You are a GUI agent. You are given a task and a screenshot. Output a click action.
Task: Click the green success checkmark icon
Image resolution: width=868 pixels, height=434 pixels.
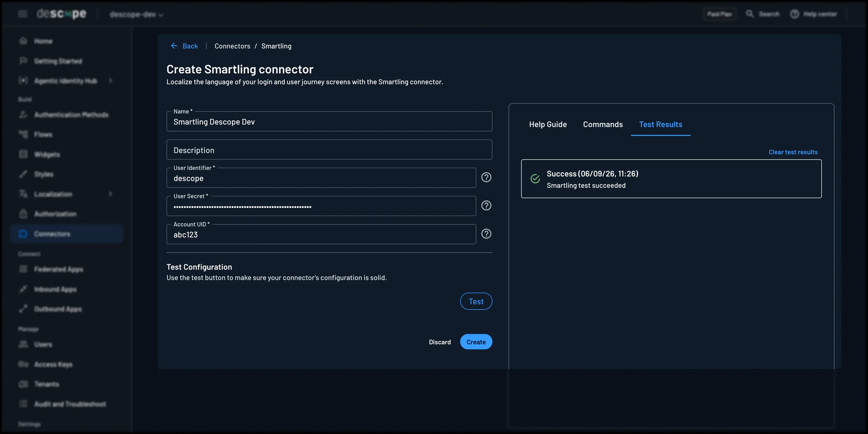coord(535,179)
